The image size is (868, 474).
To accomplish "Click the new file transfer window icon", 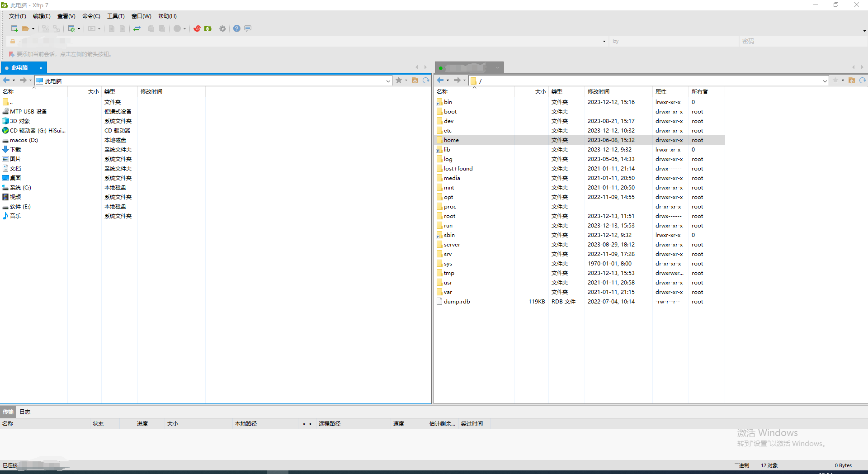I will tap(71, 28).
